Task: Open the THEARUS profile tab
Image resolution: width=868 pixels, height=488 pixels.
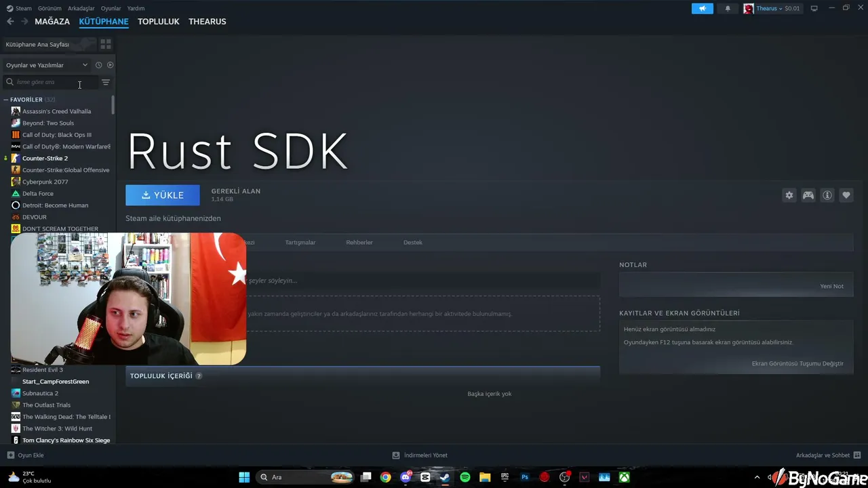Action: pos(208,22)
